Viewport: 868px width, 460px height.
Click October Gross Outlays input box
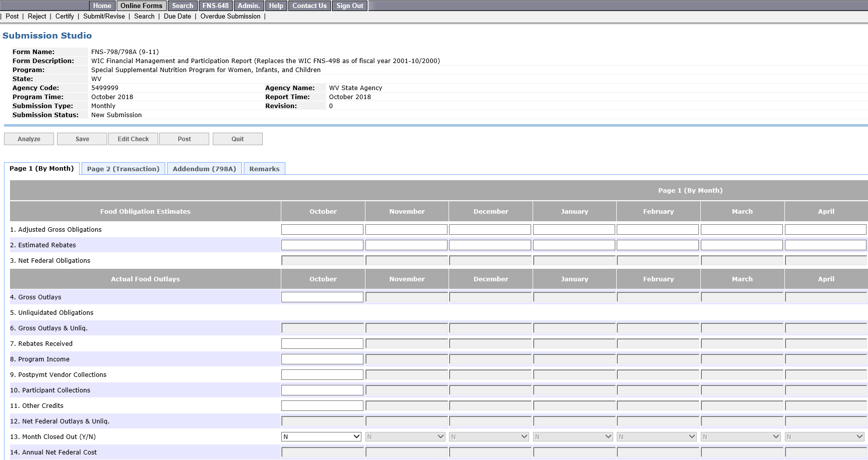tap(322, 297)
